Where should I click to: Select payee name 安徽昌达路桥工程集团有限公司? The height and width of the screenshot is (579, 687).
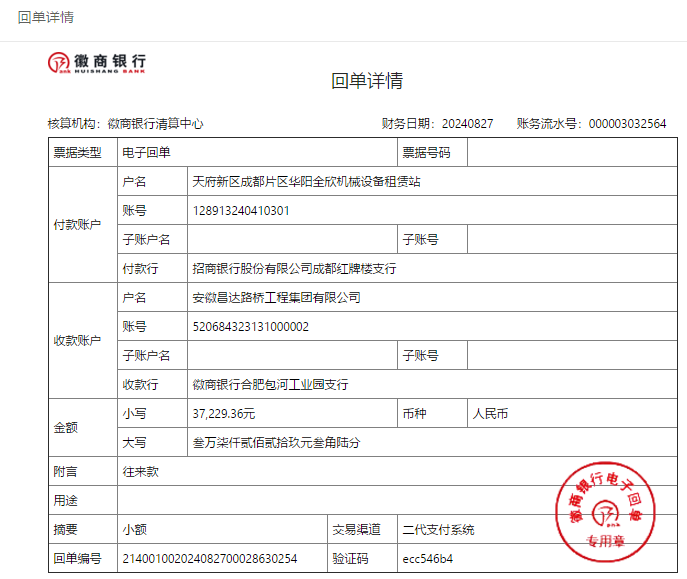[276, 298]
